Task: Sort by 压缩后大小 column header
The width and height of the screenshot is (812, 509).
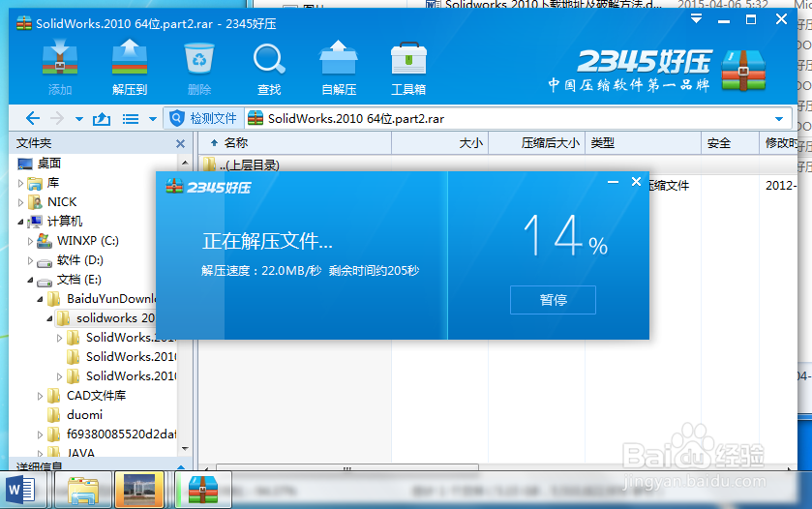Action: [536, 143]
